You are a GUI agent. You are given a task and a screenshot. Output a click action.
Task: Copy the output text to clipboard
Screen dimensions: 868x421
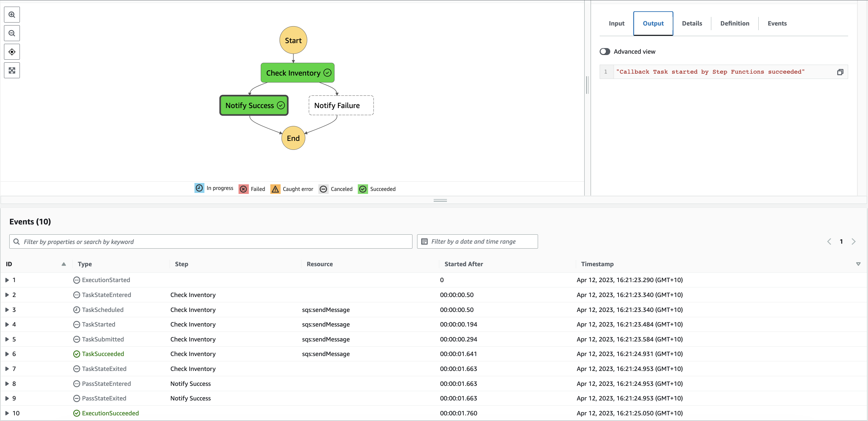click(x=840, y=72)
